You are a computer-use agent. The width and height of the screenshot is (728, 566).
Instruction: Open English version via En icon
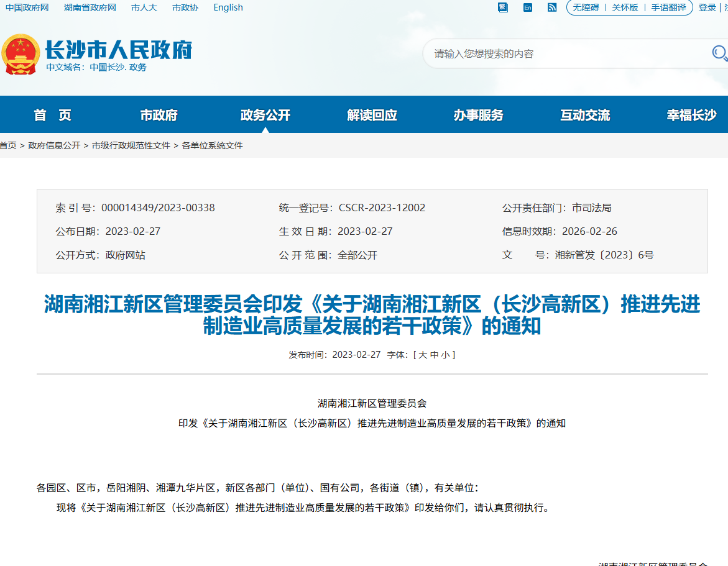[x=527, y=7]
